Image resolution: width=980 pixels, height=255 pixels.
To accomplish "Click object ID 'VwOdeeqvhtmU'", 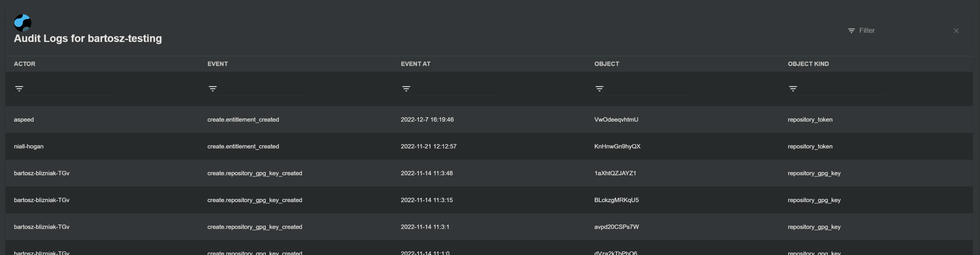I will click(616, 120).
